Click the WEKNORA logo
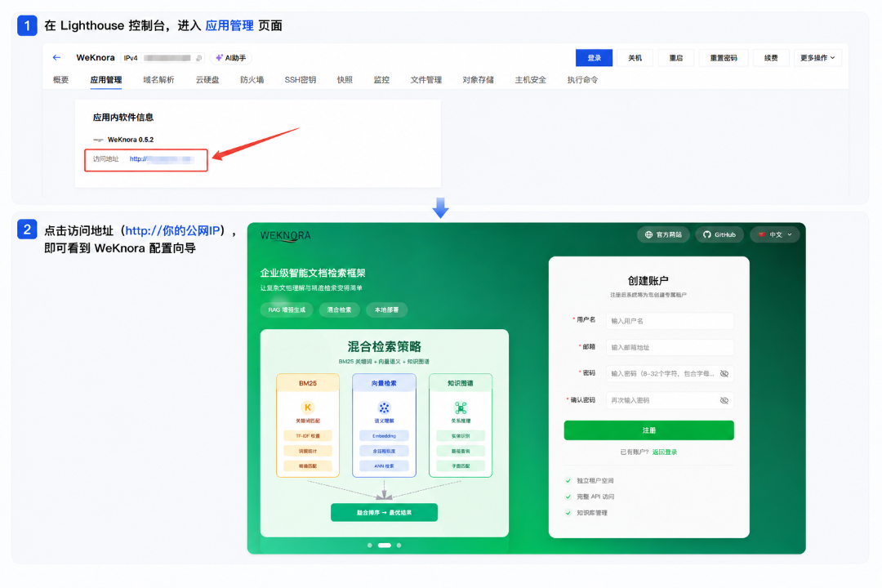This screenshot has width=882, height=588. (285, 236)
